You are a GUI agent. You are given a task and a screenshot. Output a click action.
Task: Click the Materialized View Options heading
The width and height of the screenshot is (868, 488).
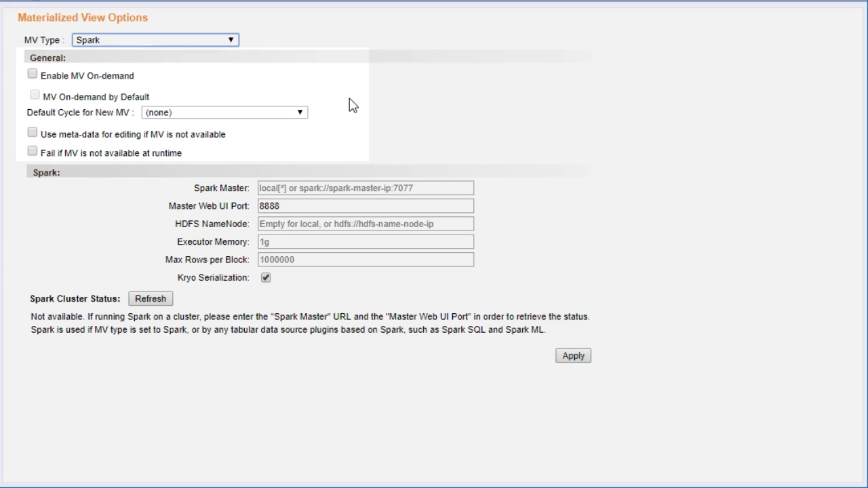[83, 18]
